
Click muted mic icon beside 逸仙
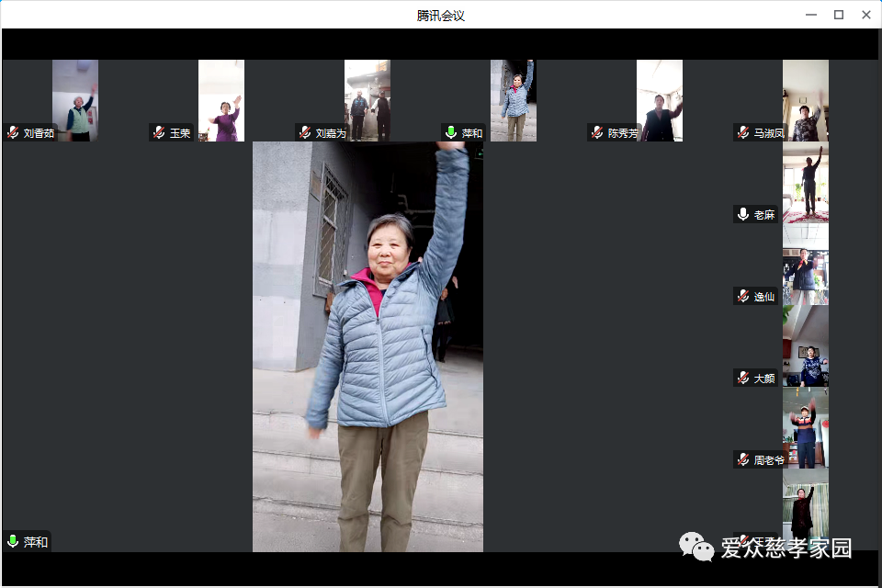pos(743,296)
